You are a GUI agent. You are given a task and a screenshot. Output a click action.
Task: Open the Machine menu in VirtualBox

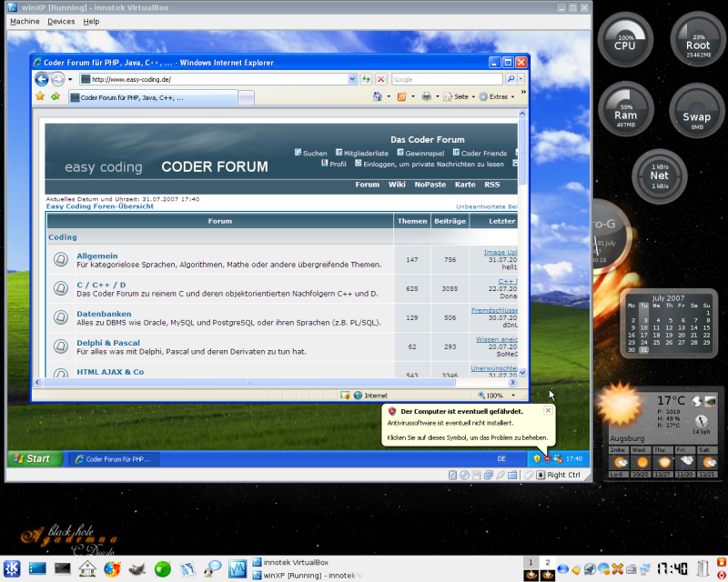click(x=25, y=21)
